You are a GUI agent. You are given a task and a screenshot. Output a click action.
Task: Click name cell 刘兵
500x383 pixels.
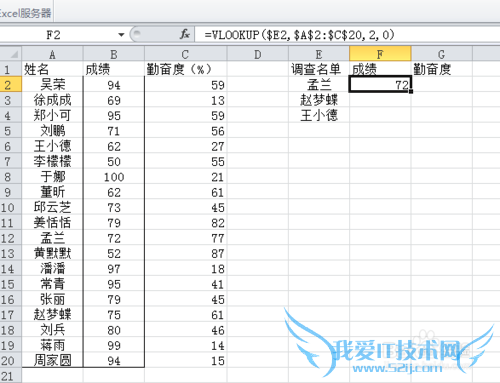(52, 330)
